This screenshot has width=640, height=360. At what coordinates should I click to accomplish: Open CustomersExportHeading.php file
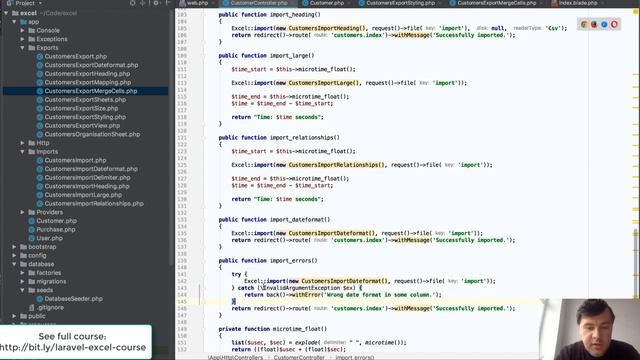click(x=87, y=73)
